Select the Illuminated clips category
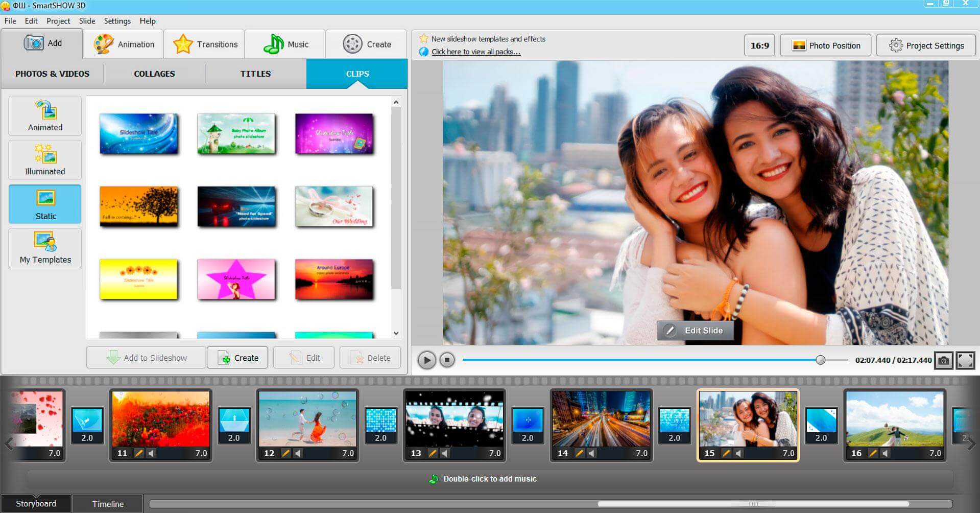This screenshot has height=513, width=980. [45, 160]
